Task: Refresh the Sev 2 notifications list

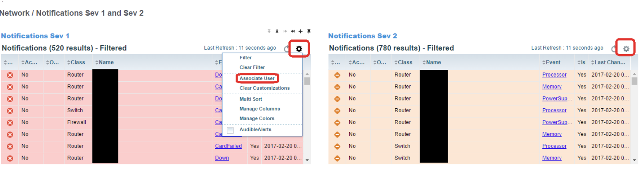Action: click(x=614, y=49)
